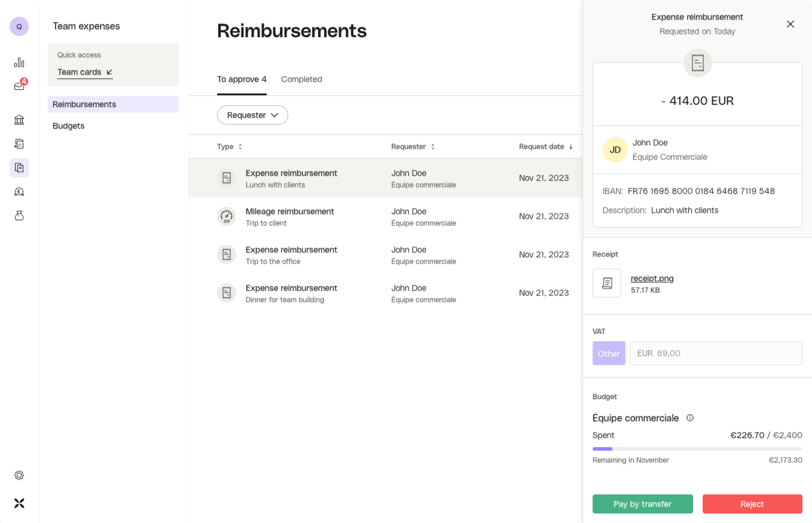Click the receipt file thumbnail icon

click(607, 283)
